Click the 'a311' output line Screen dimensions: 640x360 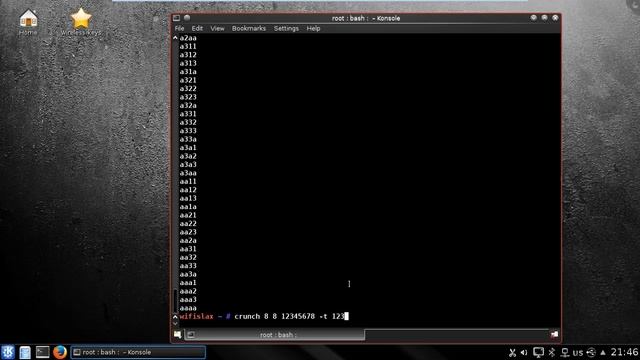click(188, 47)
